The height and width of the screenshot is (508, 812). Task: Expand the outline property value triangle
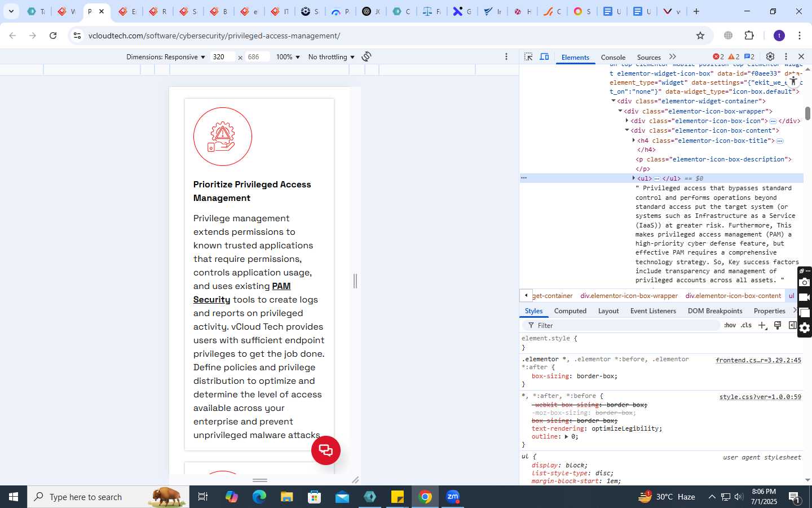tap(567, 436)
